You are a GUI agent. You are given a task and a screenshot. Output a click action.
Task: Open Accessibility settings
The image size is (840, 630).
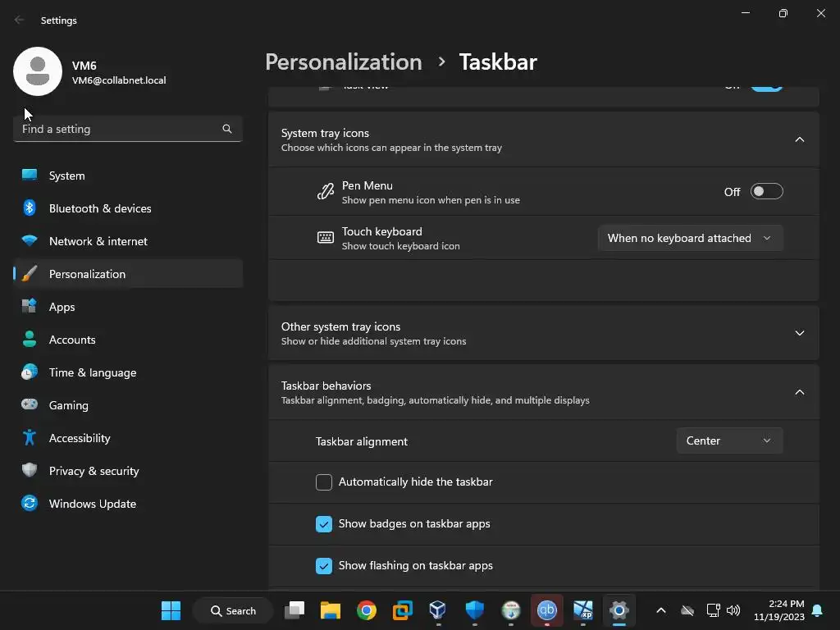127,438
